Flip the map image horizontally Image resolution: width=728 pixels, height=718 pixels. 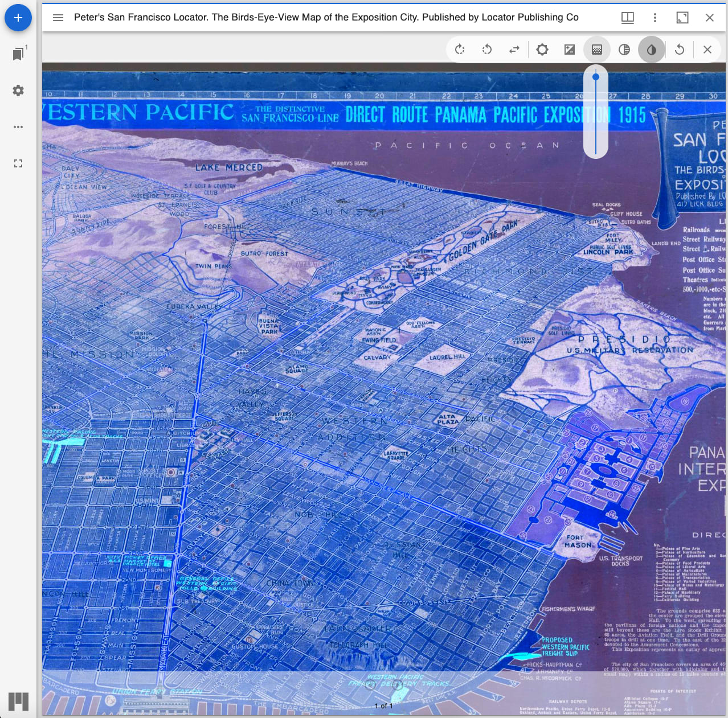(x=514, y=50)
